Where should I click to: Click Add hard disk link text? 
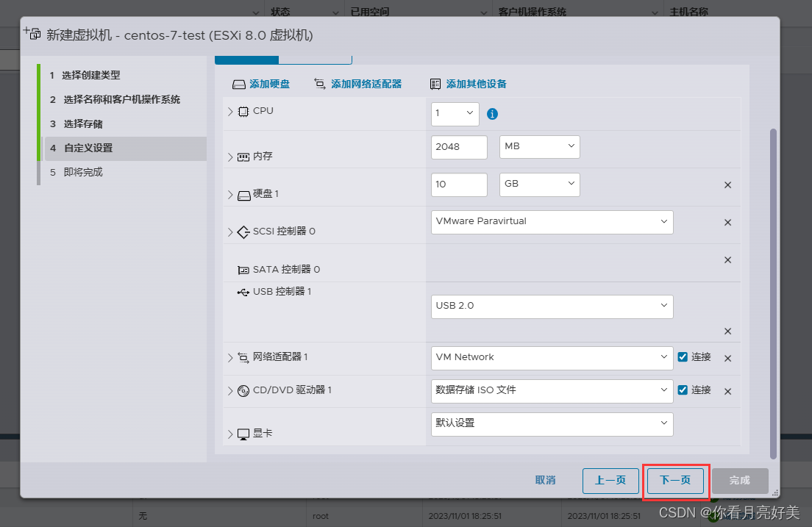pos(270,85)
